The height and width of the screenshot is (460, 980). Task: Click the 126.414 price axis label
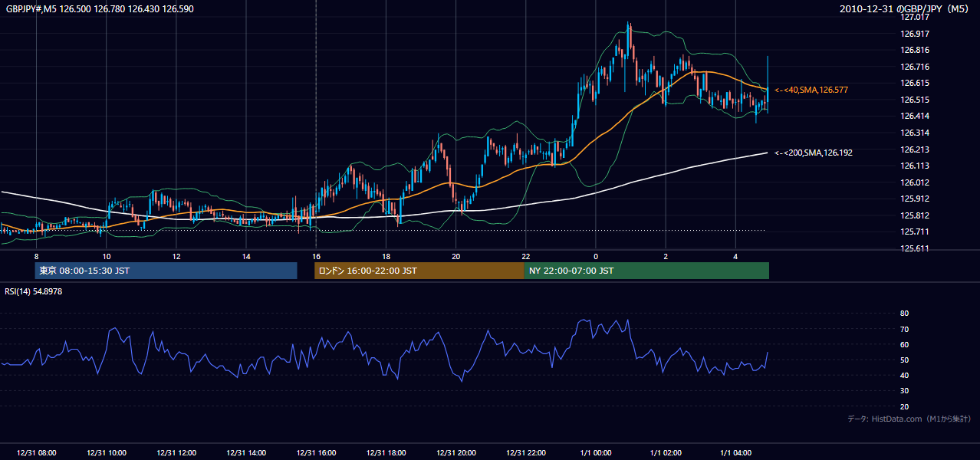[x=915, y=116]
